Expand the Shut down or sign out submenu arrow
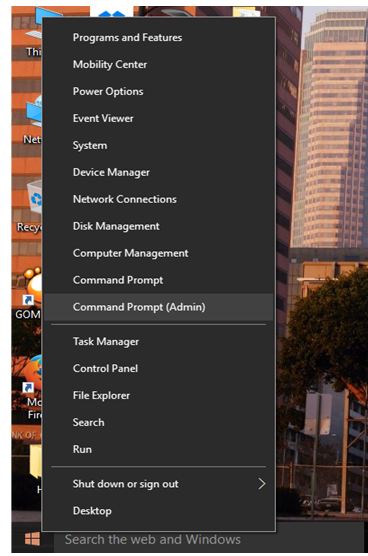This screenshot has height=556, width=368. pos(261,484)
